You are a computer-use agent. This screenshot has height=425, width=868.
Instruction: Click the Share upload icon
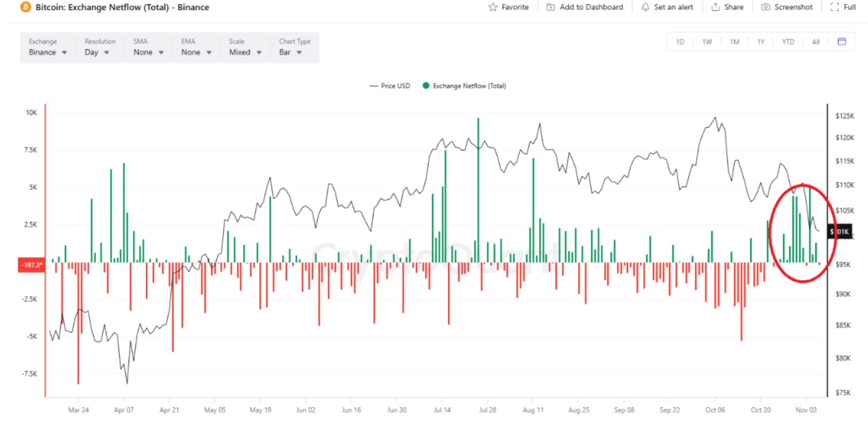715,7
